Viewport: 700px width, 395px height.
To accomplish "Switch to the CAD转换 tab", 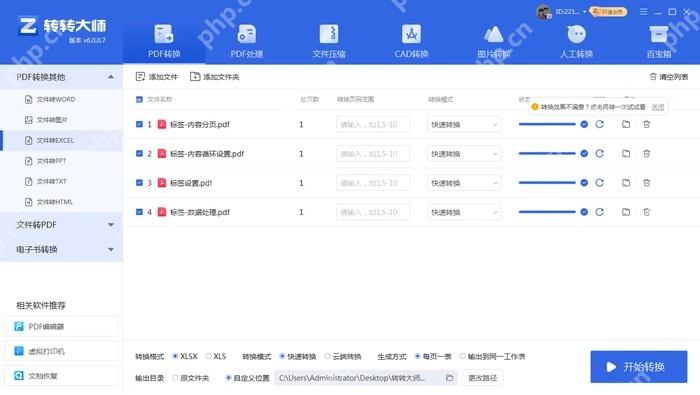I will [x=411, y=41].
